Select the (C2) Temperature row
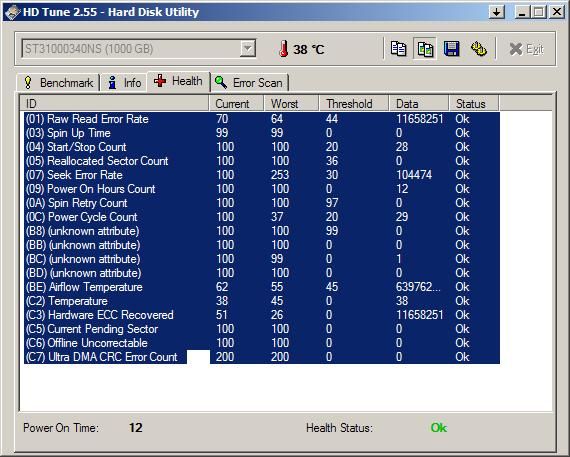Viewport: 570px width, 457px height. (262, 301)
